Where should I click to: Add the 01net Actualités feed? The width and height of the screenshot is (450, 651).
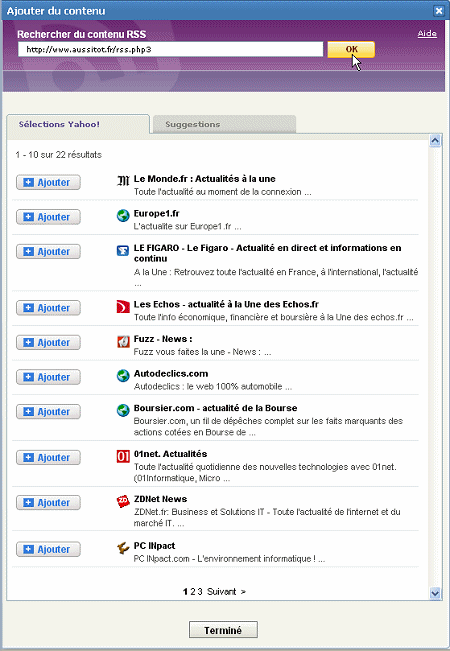coord(48,457)
